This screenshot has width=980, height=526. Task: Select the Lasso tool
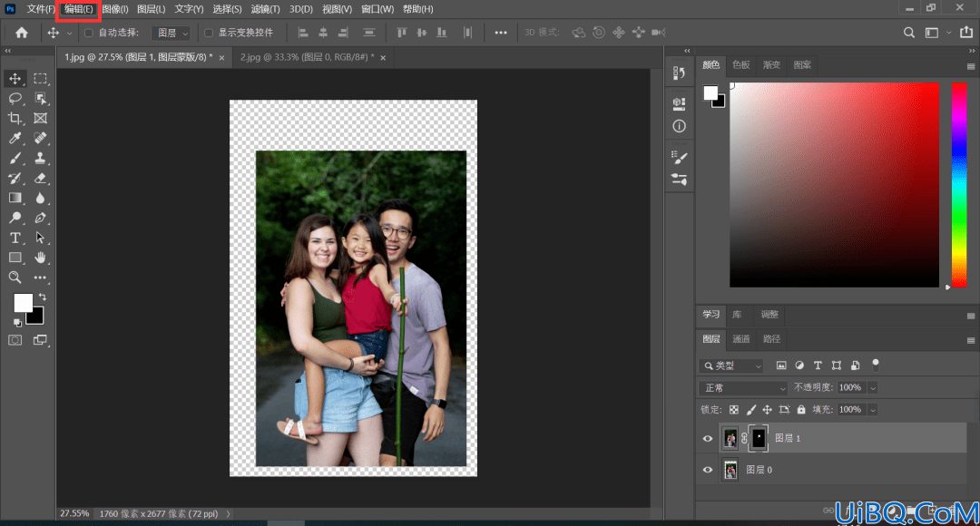[15, 99]
